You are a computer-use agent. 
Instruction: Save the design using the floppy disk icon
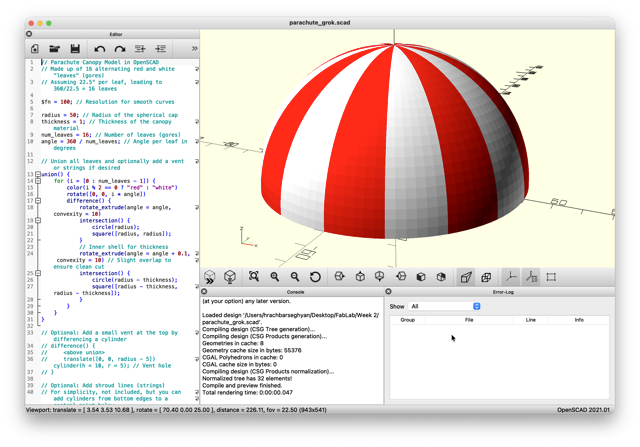coord(75,49)
